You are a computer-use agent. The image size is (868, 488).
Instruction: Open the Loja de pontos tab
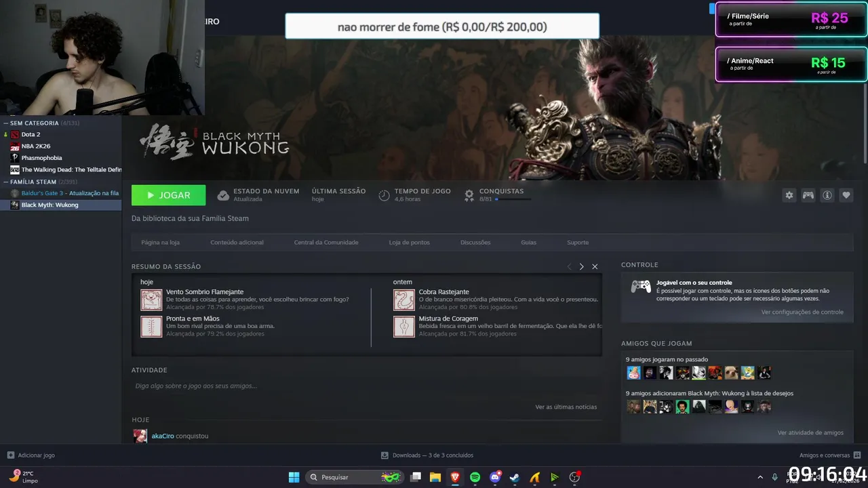(409, 242)
